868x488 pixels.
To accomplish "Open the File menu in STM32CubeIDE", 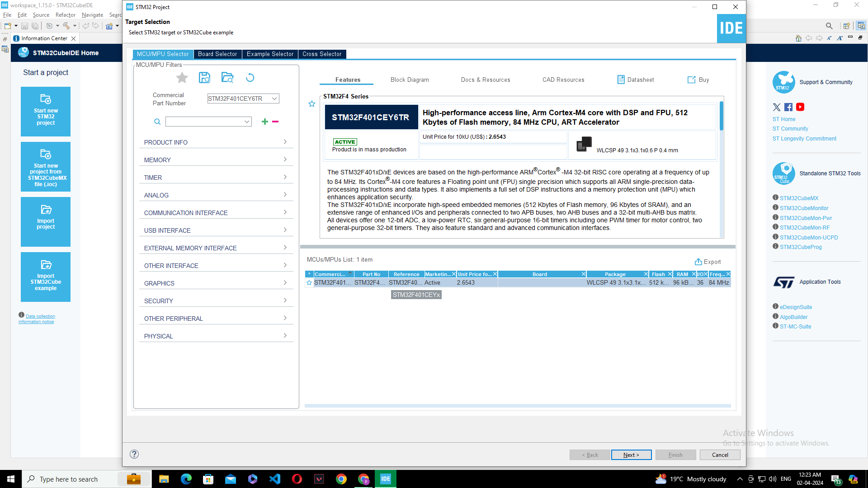I will 7,15.
